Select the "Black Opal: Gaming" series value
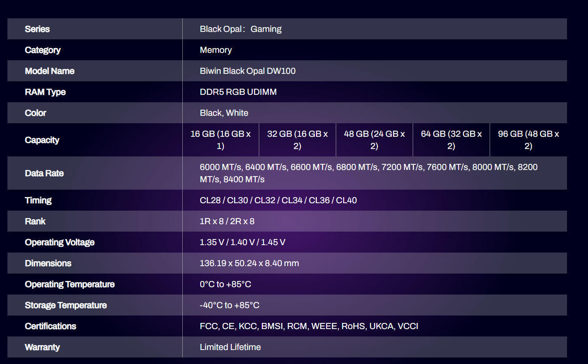 tap(240, 29)
